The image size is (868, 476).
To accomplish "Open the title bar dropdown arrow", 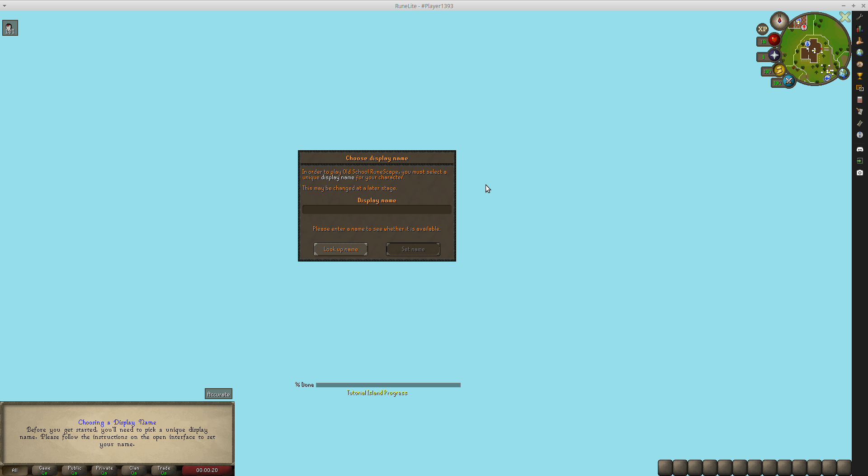I will tap(5, 6).
